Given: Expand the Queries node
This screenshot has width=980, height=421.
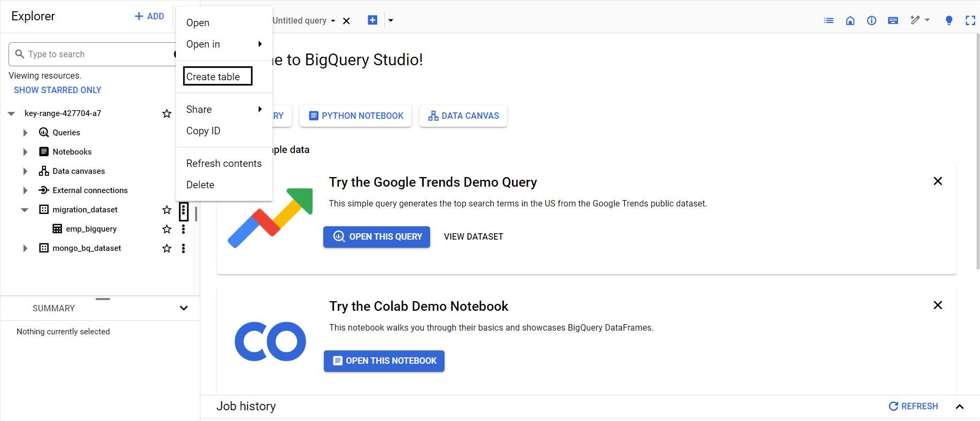Looking at the screenshot, I should 25,133.
